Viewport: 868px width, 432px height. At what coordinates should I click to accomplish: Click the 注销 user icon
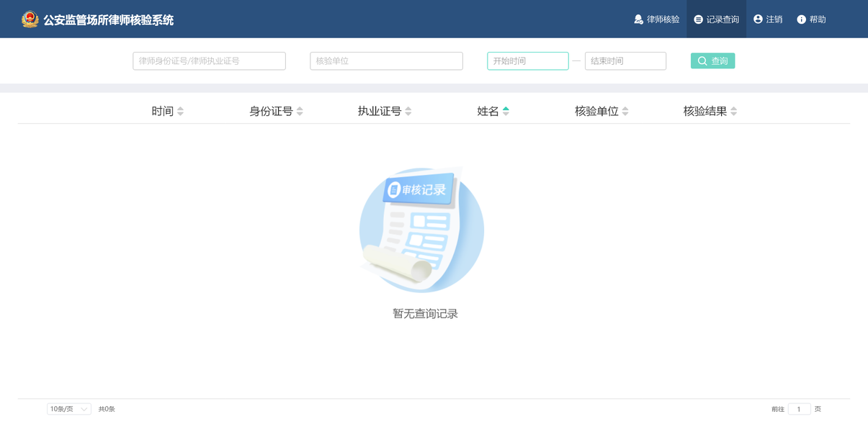pyautogui.click(x=758, y=19)
